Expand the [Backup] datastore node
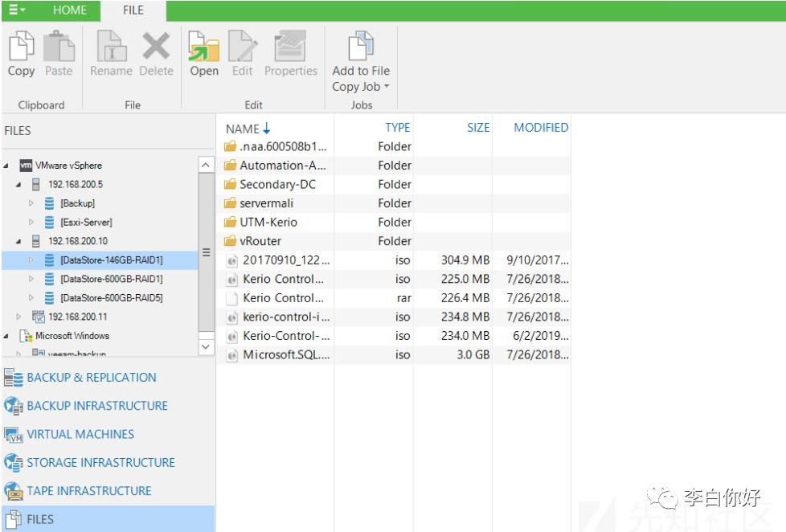This screenshot has height=532, width=786. click(x=31, y=203)
